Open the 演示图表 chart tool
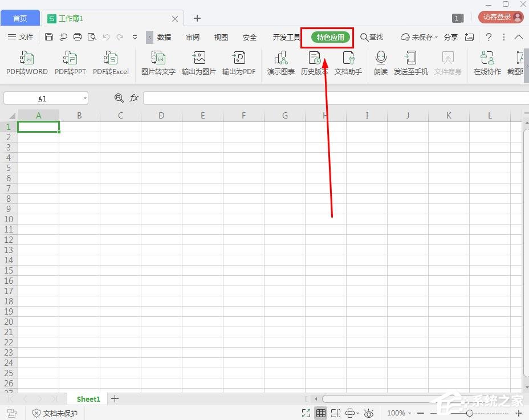 point(280,63)
